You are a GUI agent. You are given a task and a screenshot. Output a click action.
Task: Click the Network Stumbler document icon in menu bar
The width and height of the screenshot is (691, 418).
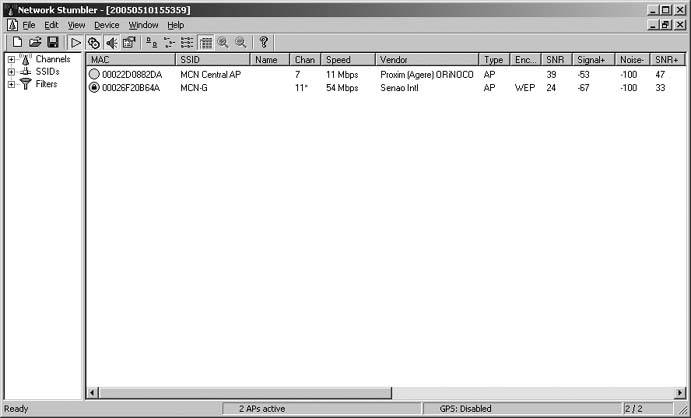[12, 25]
